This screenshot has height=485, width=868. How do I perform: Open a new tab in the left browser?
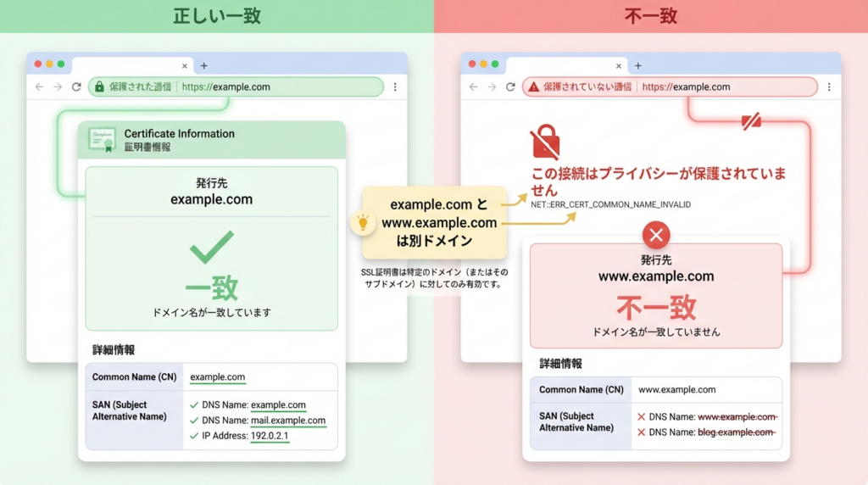[203, 65]
